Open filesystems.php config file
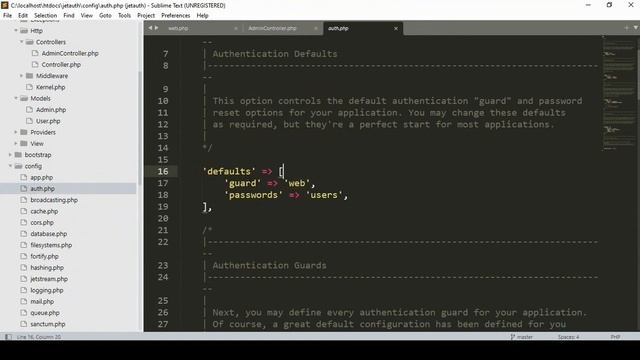This screenshot has width=640, height=360. click(x=51, y=245)
